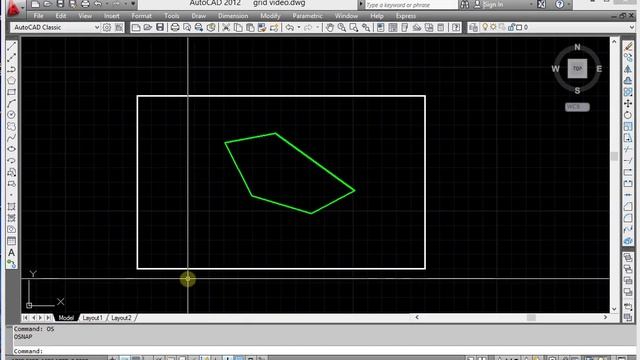Click the Move tool in Modify toolbar
The image size is (640, 360).
[x=628, y=104]
